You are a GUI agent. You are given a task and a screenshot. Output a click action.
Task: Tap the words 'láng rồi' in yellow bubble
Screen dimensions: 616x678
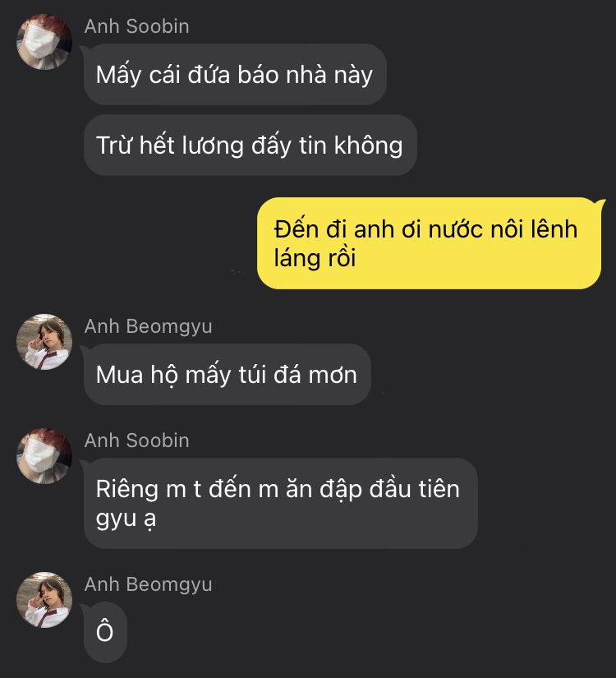[315, 259]
